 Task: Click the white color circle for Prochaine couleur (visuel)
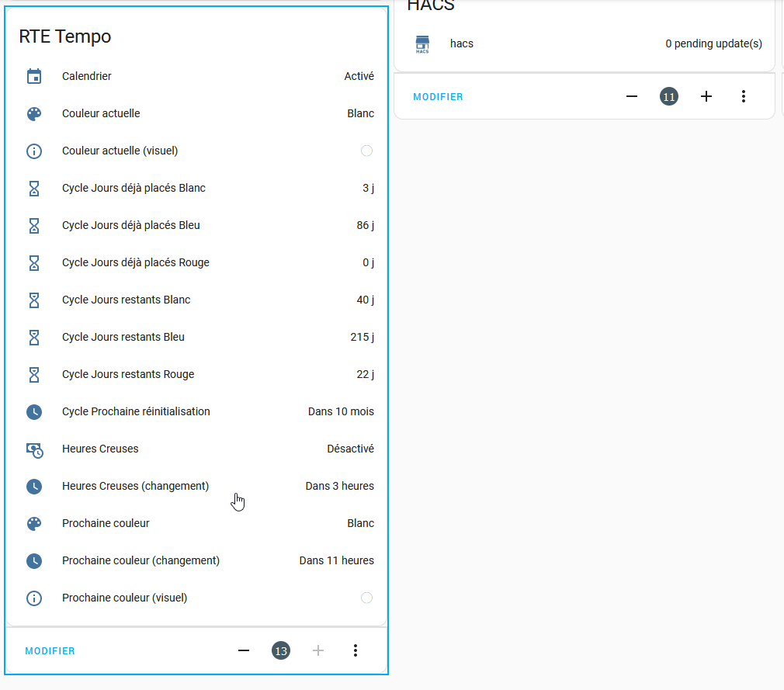coord(366,598)
